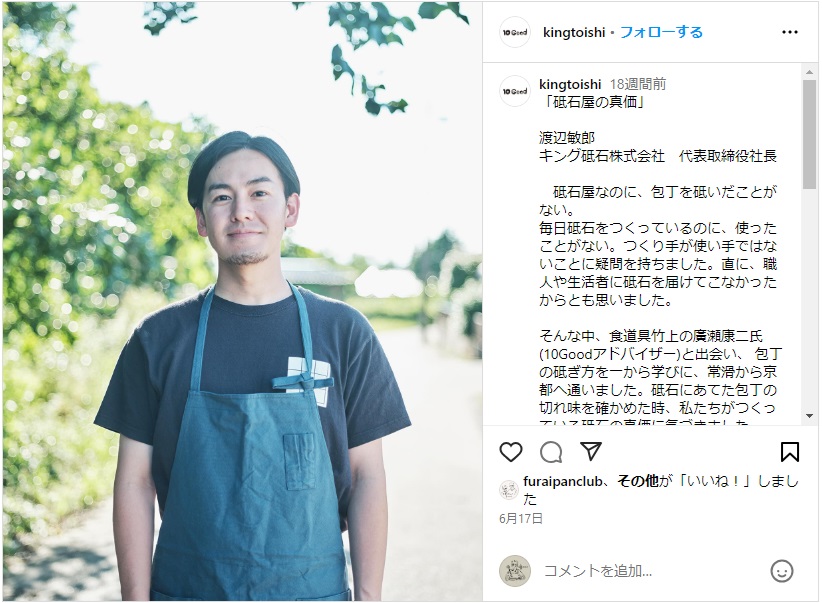Click the portrait photo of the man

[242, 302]
